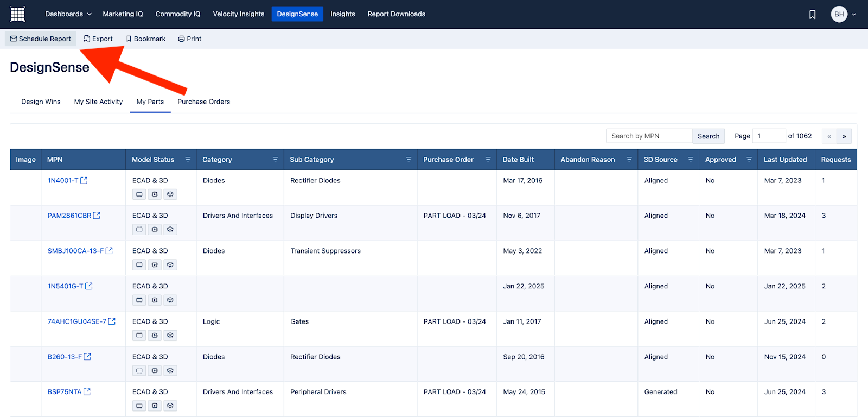Open the Abandon Reason column filter

629,160
